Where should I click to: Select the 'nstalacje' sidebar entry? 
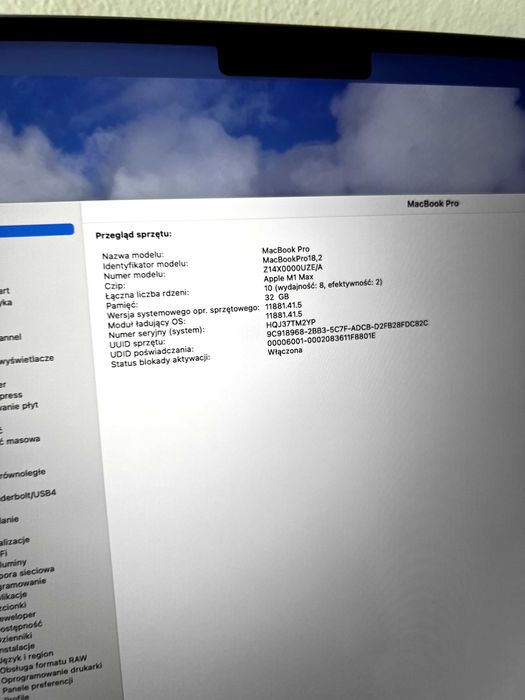tap(17, 647)
